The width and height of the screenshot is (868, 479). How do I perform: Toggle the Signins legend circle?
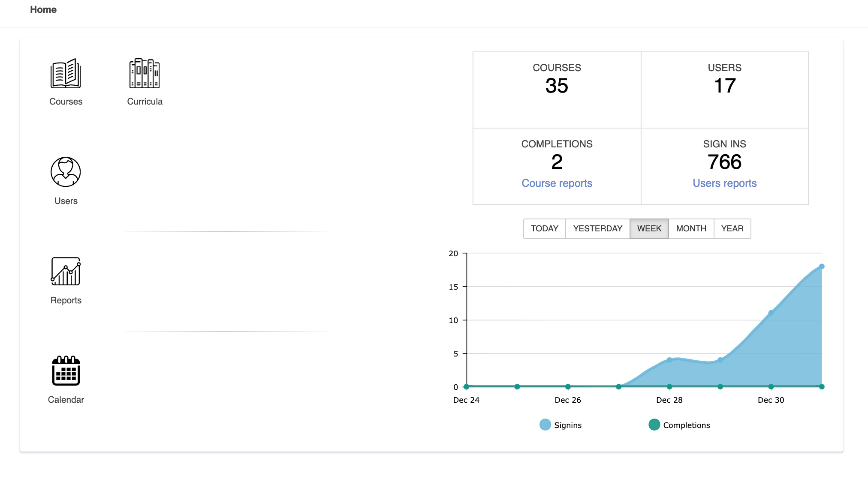[x=545, y=425]
